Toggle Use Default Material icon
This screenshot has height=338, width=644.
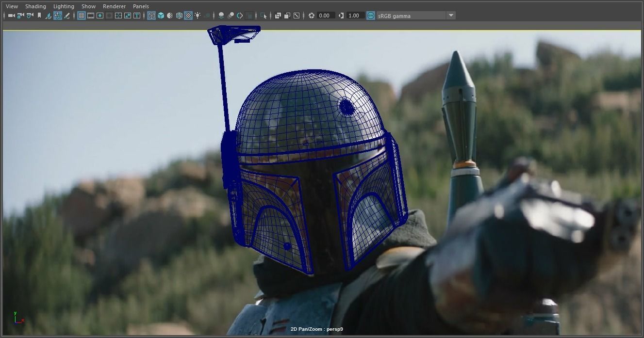point(170,16)
